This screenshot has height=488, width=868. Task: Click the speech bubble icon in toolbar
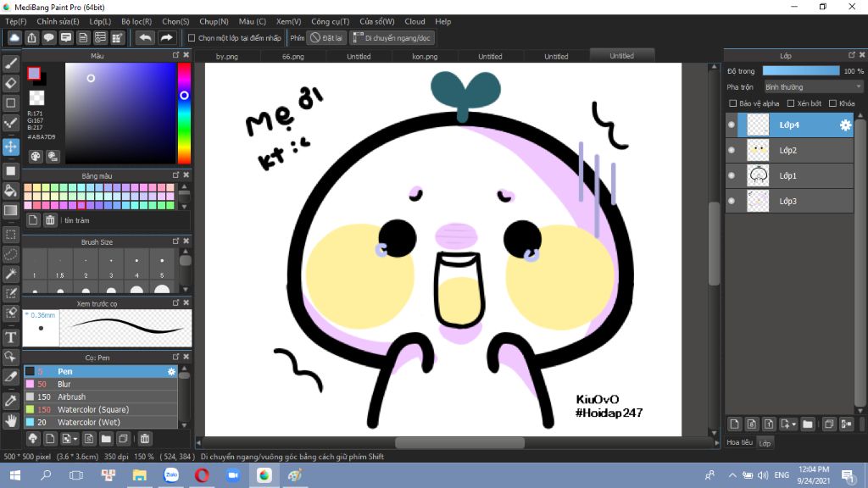(x=48, y=37)
